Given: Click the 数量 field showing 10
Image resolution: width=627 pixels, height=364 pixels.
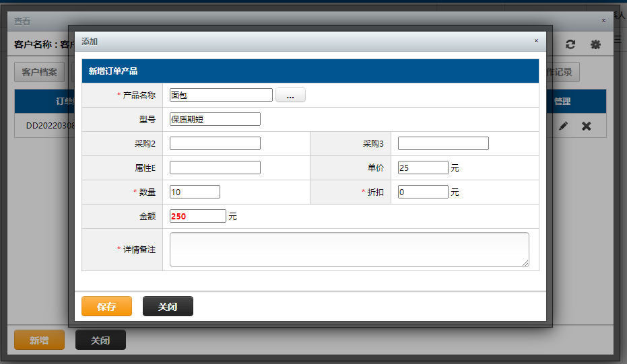Looking at the screenshot, I should pos(195,192).
